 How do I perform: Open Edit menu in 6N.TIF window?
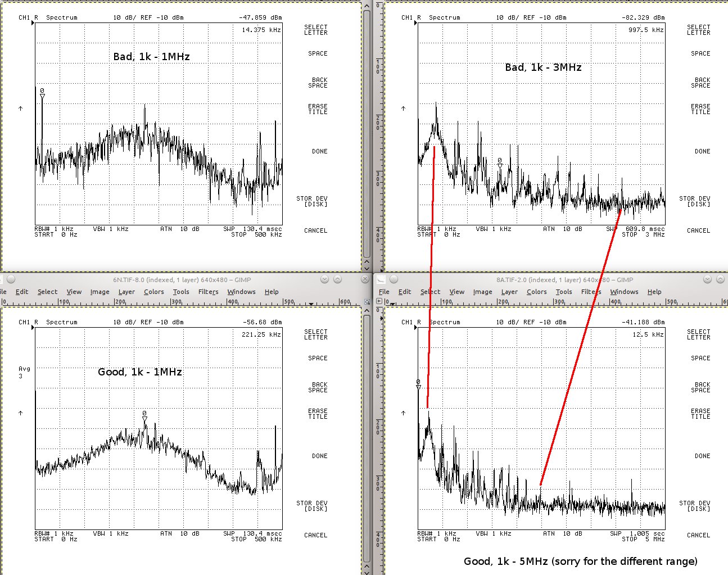coord(22,292)
